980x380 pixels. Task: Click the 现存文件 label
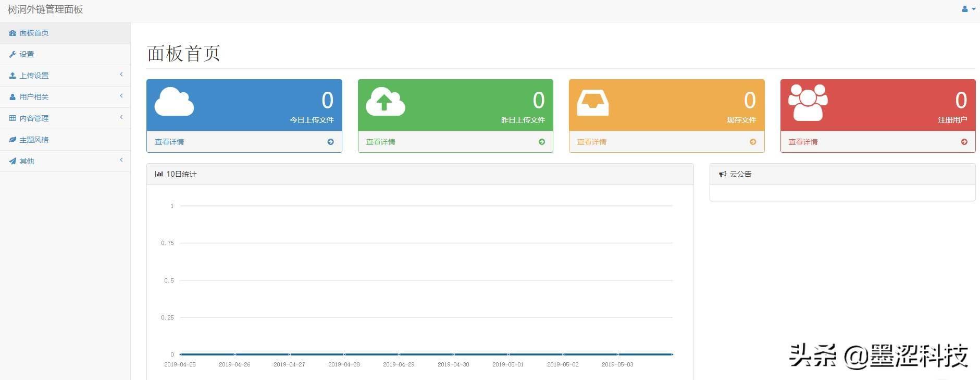tap(741, 120)
